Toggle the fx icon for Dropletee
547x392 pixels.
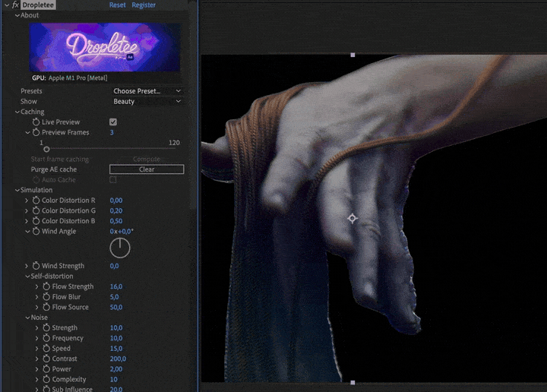[x=14, y=5]
